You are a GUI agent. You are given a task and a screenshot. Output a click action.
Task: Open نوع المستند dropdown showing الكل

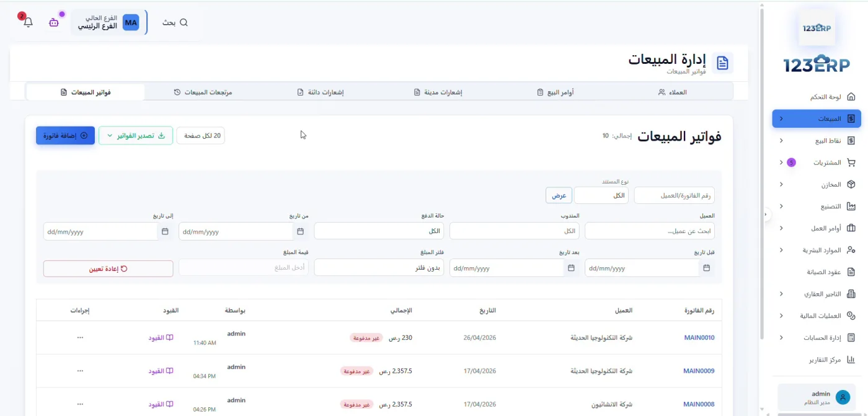pyautogui.click(x=601, y=195)
